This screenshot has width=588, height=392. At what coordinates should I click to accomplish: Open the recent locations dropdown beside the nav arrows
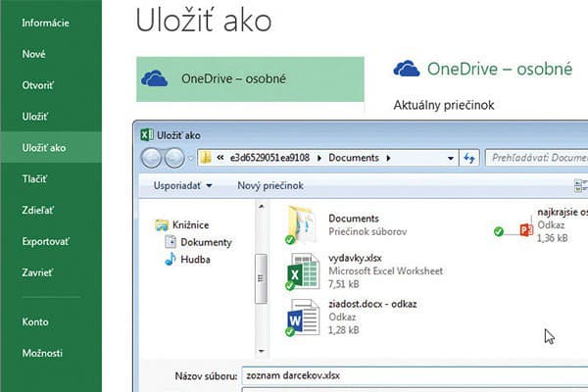pos(191,159)
